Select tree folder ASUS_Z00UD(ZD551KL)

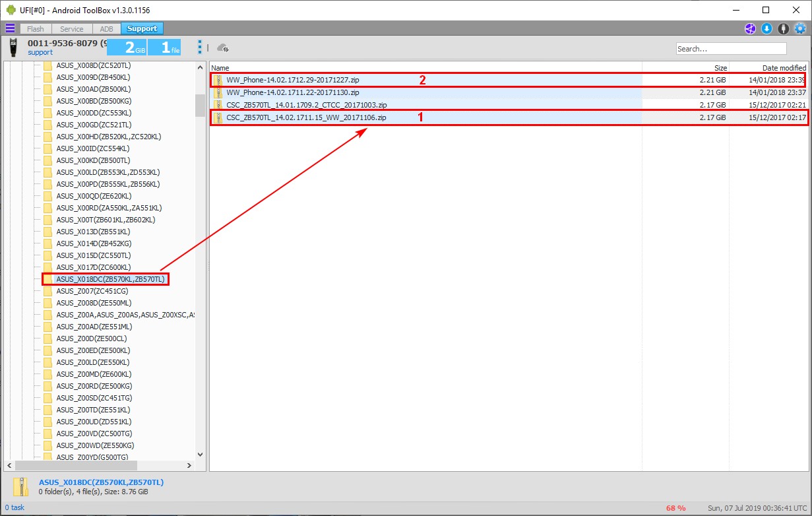click(x=94, y=422)
